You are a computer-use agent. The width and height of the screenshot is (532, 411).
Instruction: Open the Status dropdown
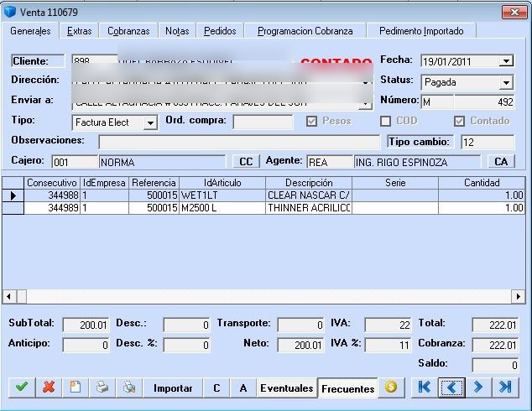[x=506, y=82]
